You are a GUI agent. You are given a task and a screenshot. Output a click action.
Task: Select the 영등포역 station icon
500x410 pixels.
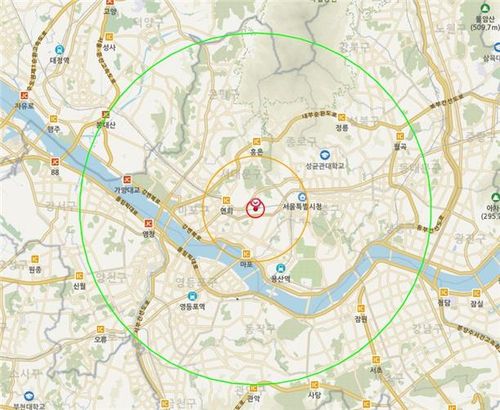point(192,296)
